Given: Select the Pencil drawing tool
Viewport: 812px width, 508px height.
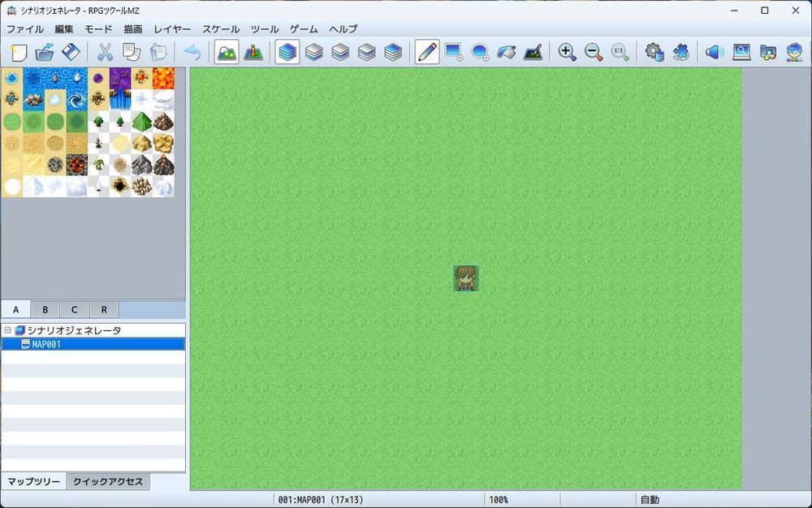Looking at the screenshot, I should pos(427,52).
